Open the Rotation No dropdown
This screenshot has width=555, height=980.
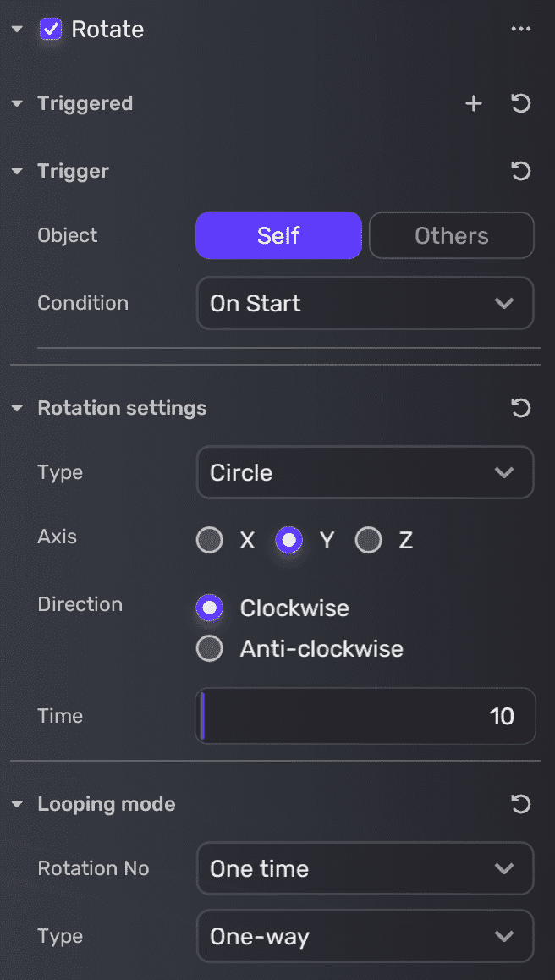pos(365,868)
